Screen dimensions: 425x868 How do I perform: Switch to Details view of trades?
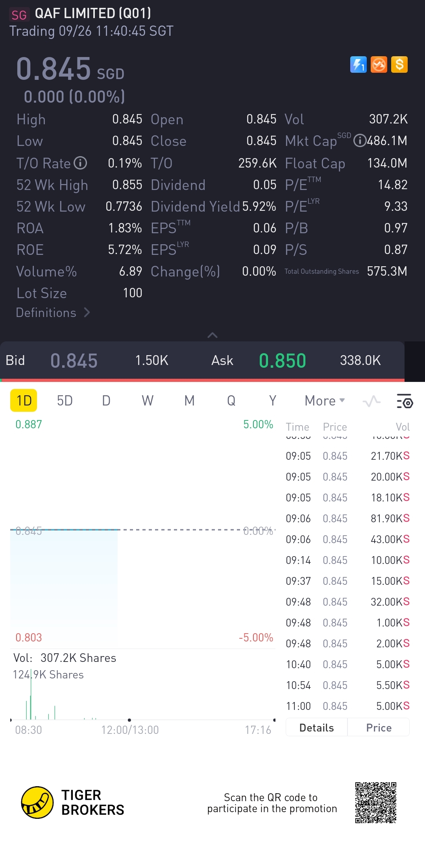point(316,728)
